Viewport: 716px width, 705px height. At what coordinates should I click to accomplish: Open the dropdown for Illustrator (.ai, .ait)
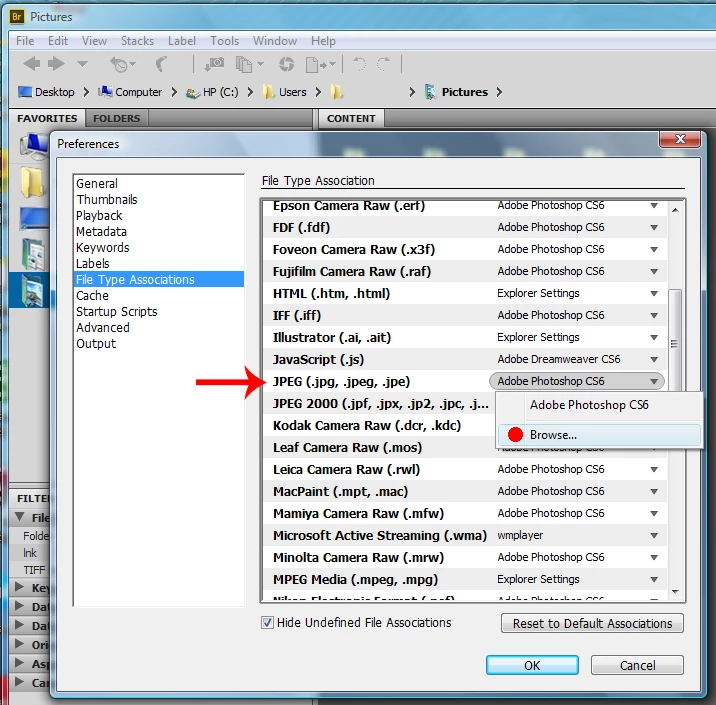[654, 337]
